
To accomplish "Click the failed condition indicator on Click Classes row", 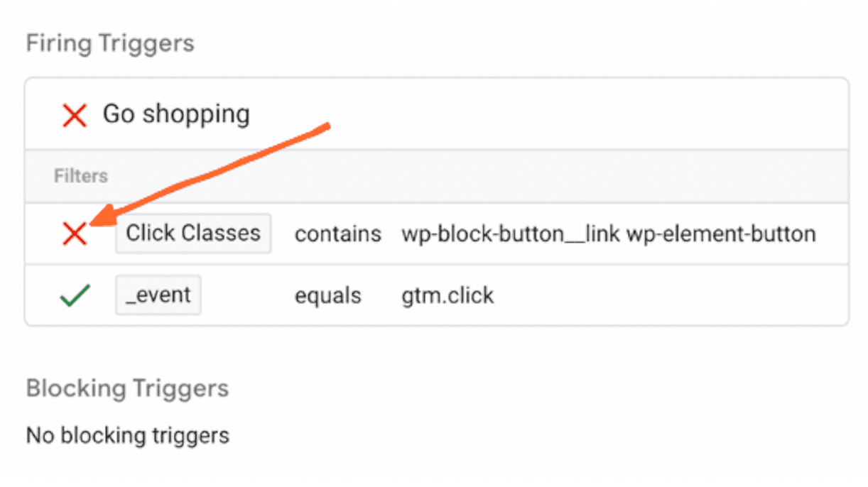I will pos(75,233).
